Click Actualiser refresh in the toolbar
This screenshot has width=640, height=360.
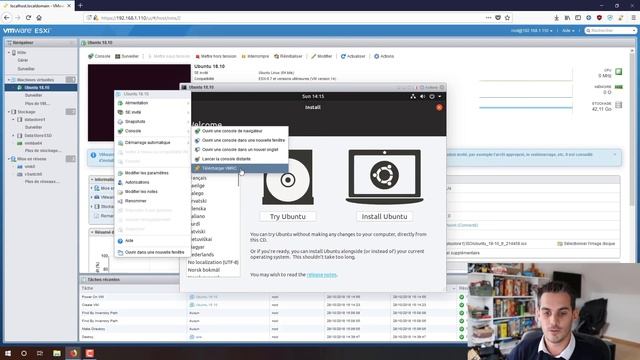click(x=353, y=56)
